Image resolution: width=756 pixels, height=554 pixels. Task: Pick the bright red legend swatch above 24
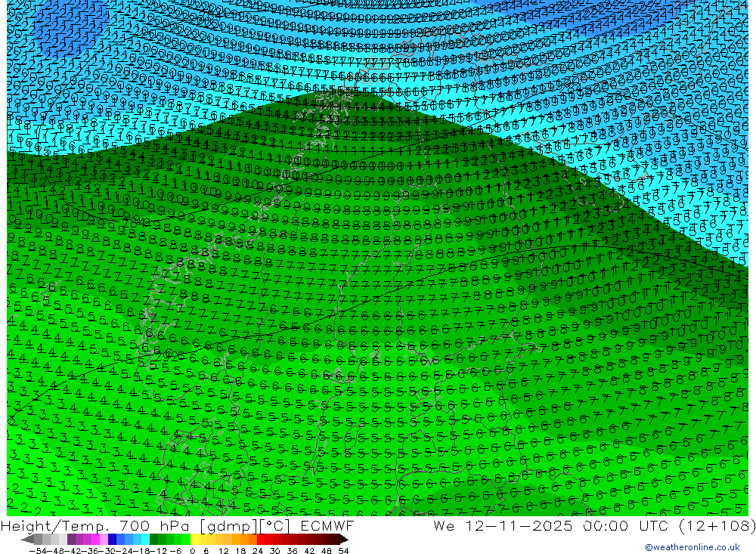(x=260, y=540)
